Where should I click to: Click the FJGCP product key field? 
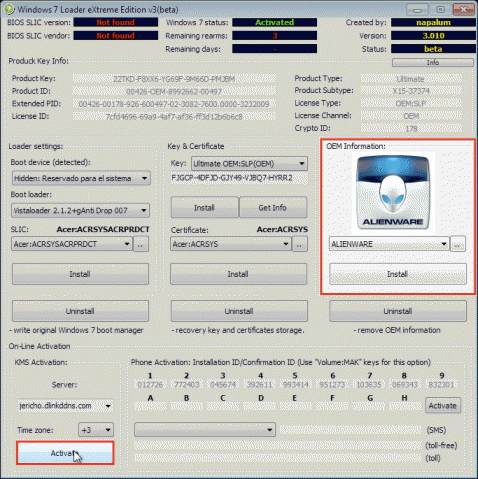pos(239,178)
